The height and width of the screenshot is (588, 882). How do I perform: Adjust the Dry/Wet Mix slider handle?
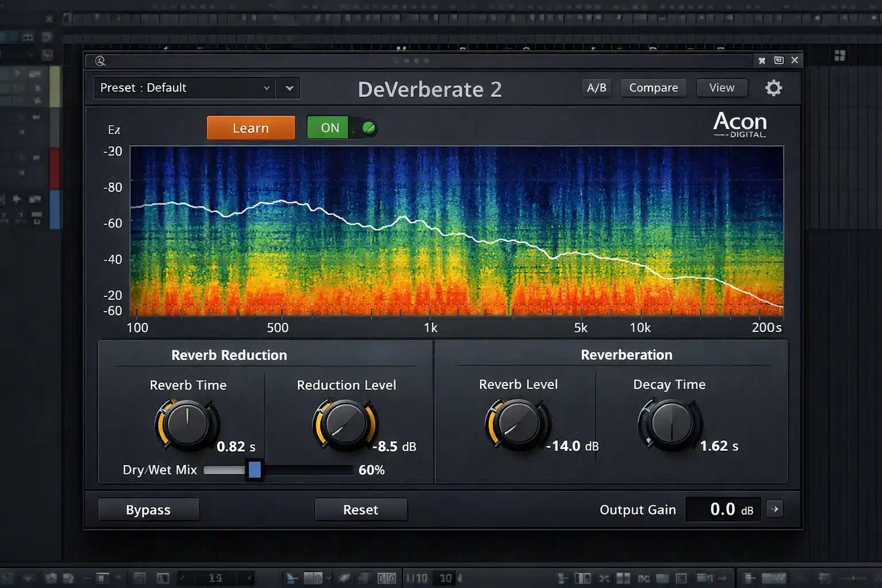pos(254,470)
